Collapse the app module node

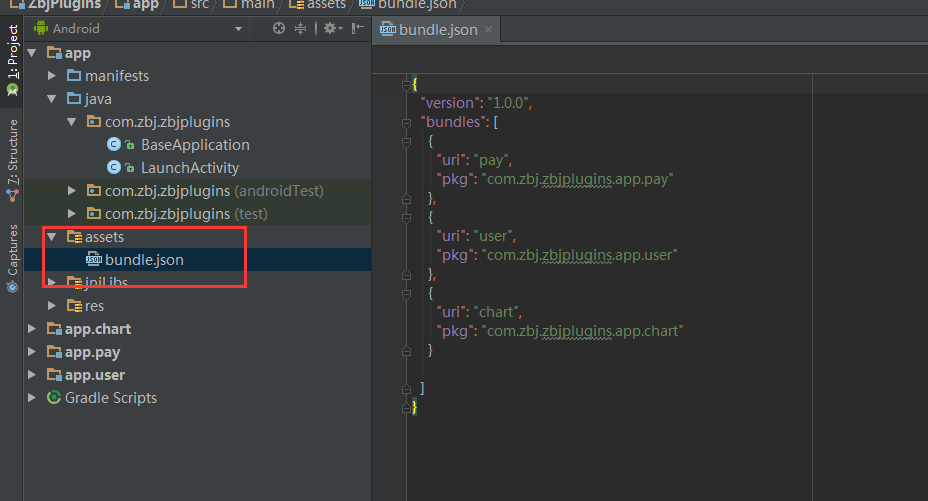33,53
